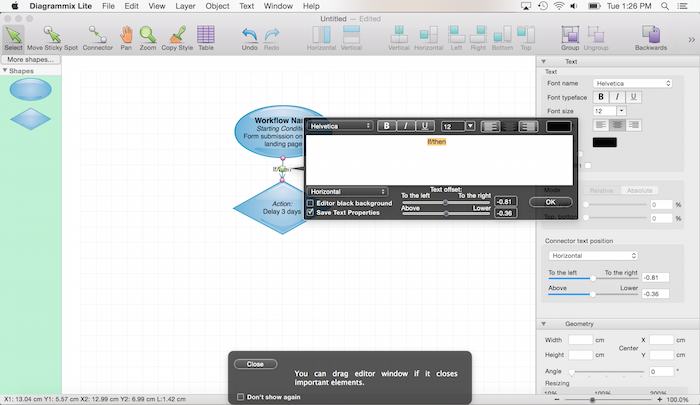The image size is (700, 405).
Task: Activate the Connector tool
Action: 97,38
